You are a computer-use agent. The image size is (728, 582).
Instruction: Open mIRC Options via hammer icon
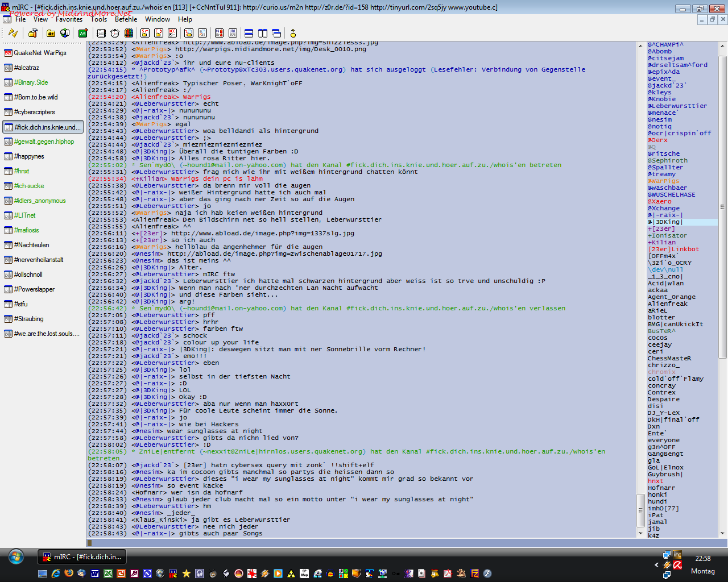pos(33,34)
